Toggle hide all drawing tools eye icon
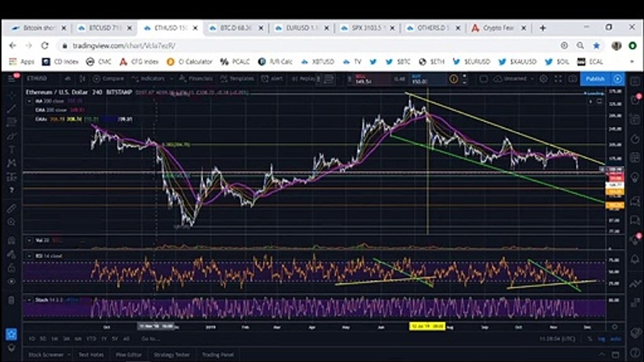This screenshot has width=644, height=362. click(12, 282)
